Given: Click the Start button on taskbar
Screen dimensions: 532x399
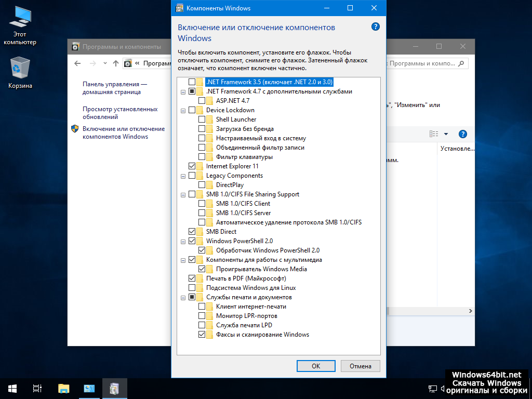Looking at the screenshot, I should point(12,388).
